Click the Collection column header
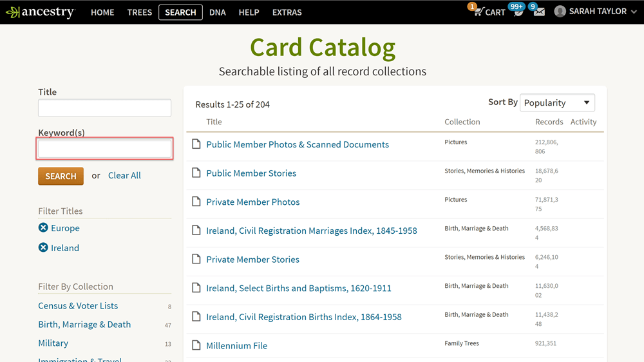Screen dimensions: 644x362 (462, 122)
